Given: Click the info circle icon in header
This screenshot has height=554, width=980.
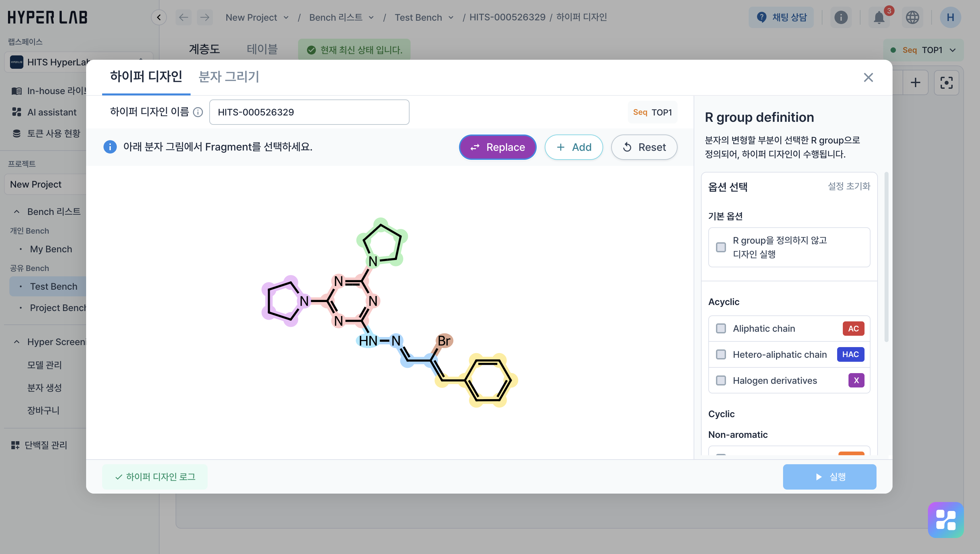Looking at the screenshot, I should [841, 17].
